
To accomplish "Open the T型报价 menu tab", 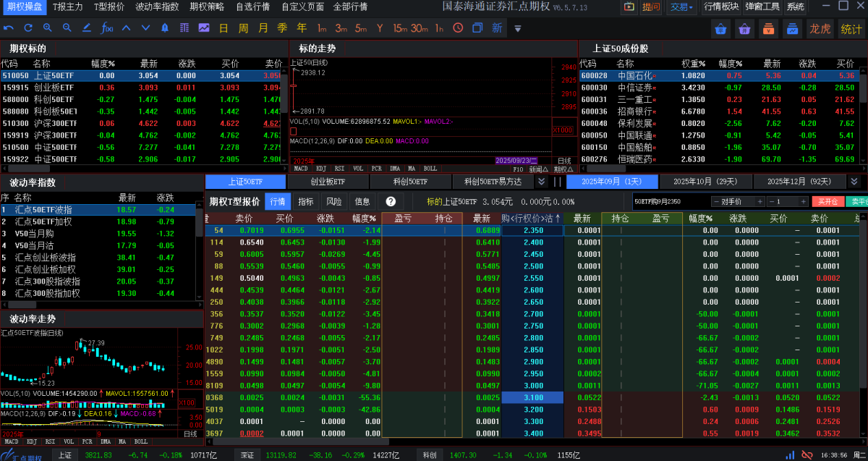I will [x=109, y=7].
